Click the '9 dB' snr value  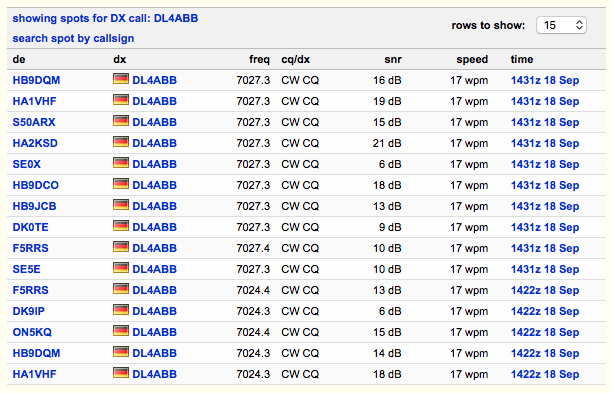(x=390, y=227)
